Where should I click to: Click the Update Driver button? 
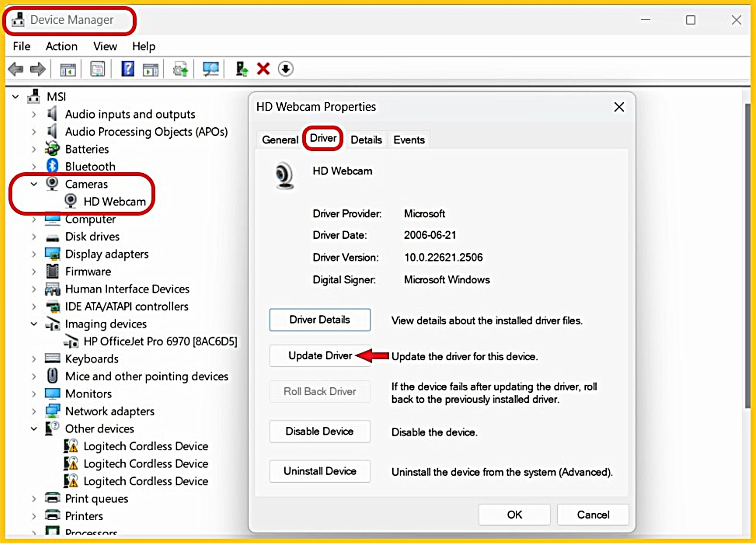(x=320, y=356)
